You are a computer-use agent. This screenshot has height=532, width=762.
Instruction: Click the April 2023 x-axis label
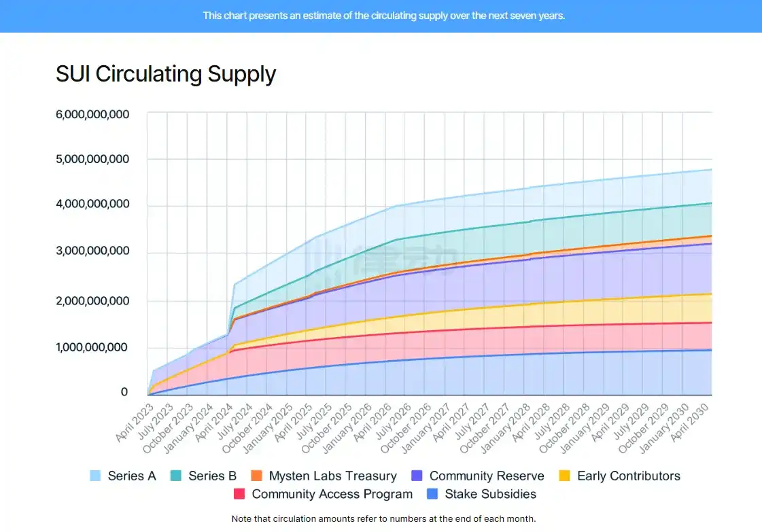coord(134,423)
